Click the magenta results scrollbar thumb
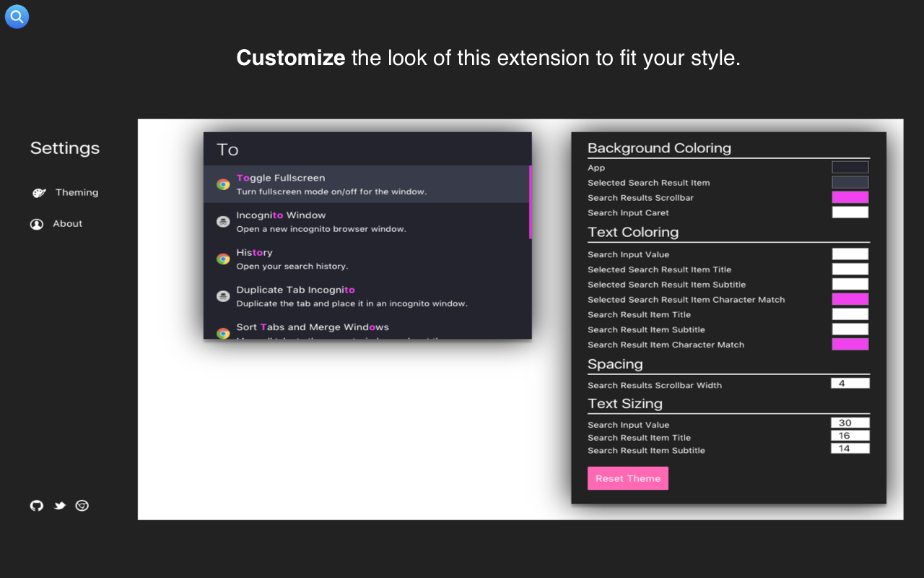This screenshot has width=924, height=578. point(531,202)
